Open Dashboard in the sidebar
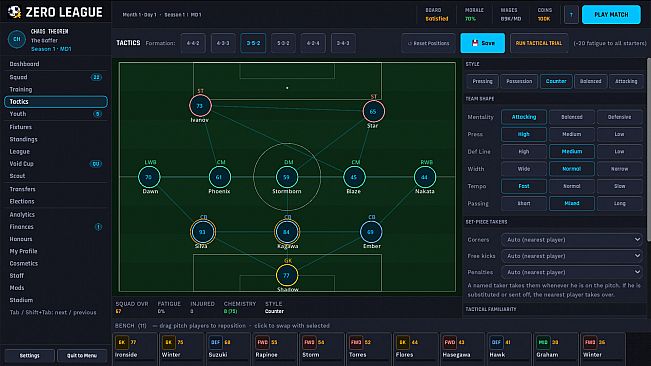Image resolution: width=651 pixels, height=366 pixels. 56,64
